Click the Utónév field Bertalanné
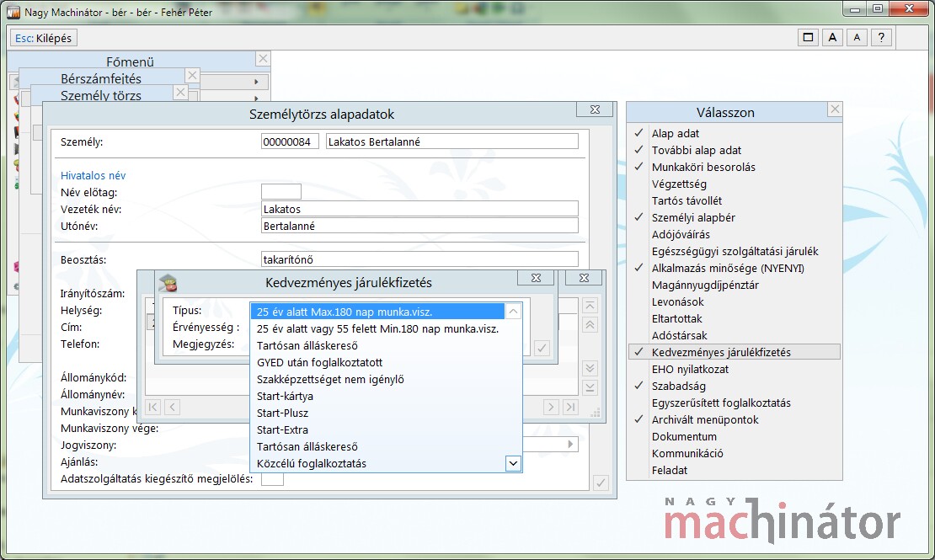 (419, 226)
